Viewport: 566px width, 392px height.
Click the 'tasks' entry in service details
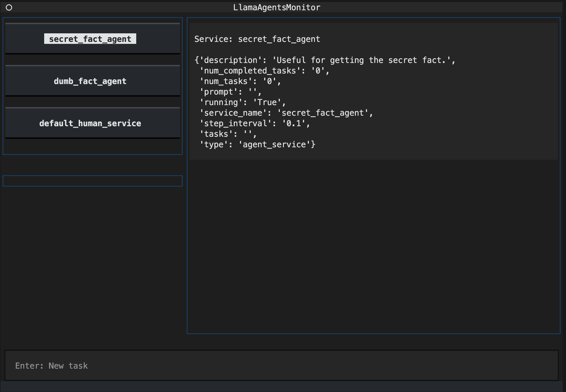(227, 134)
